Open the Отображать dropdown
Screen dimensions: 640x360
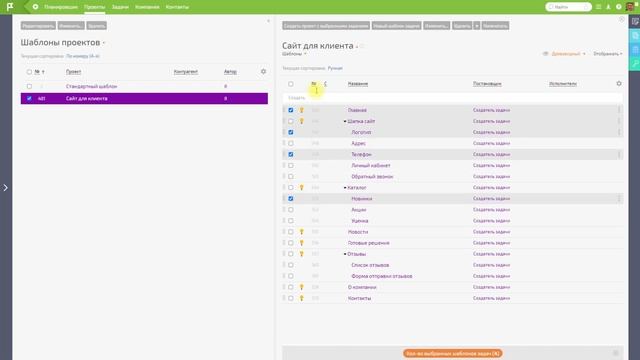click(608, 54)
